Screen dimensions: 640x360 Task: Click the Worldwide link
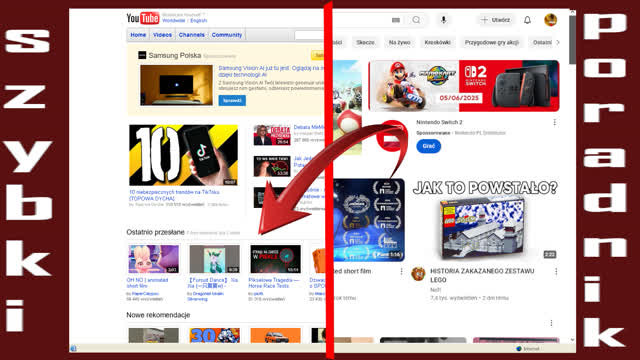(173, 20)
